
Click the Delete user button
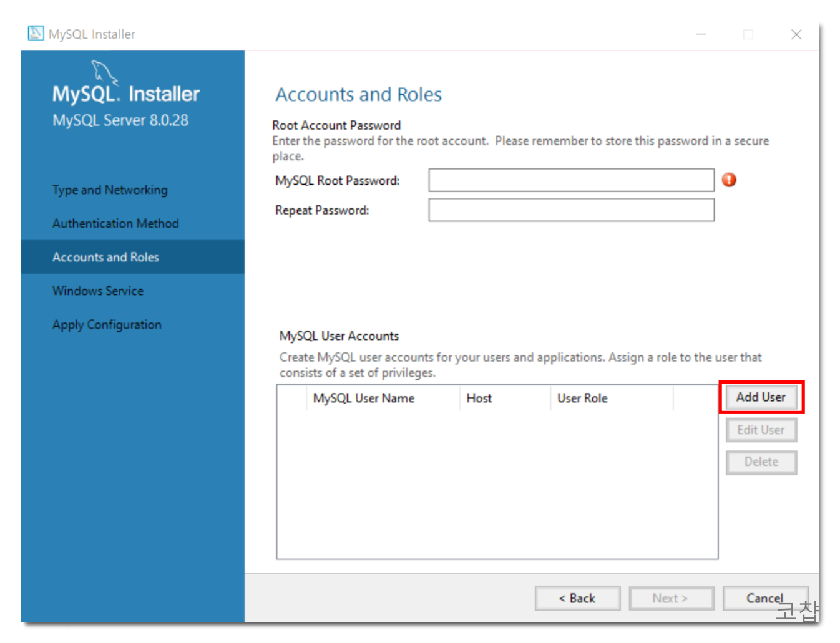coord(761,462)
